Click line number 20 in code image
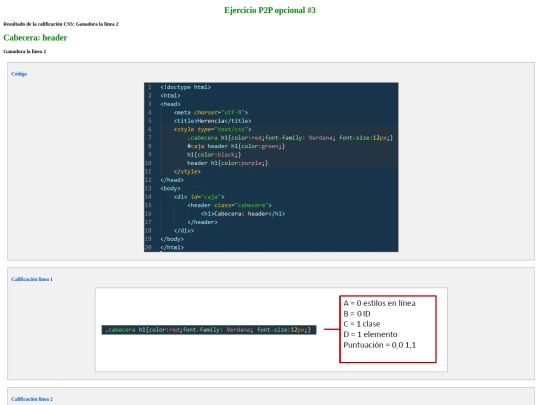 click(148, 247)
